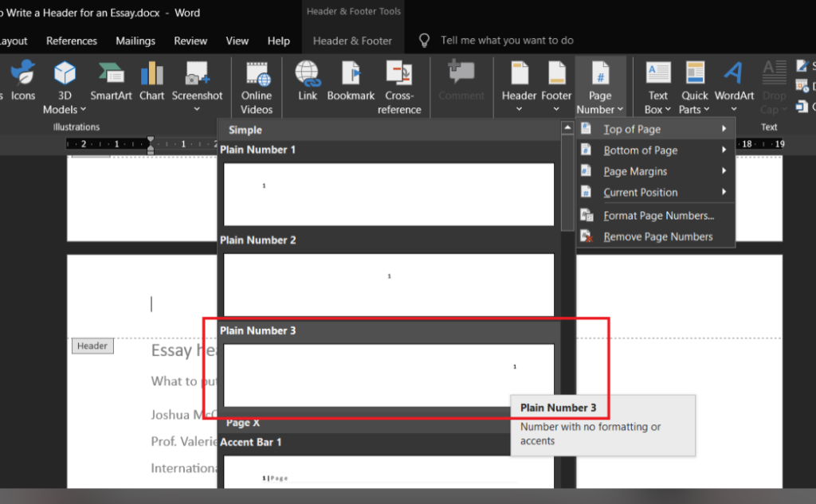Insert a SmartArt graphic
This screenshot has height=504, width=816.
111,75
